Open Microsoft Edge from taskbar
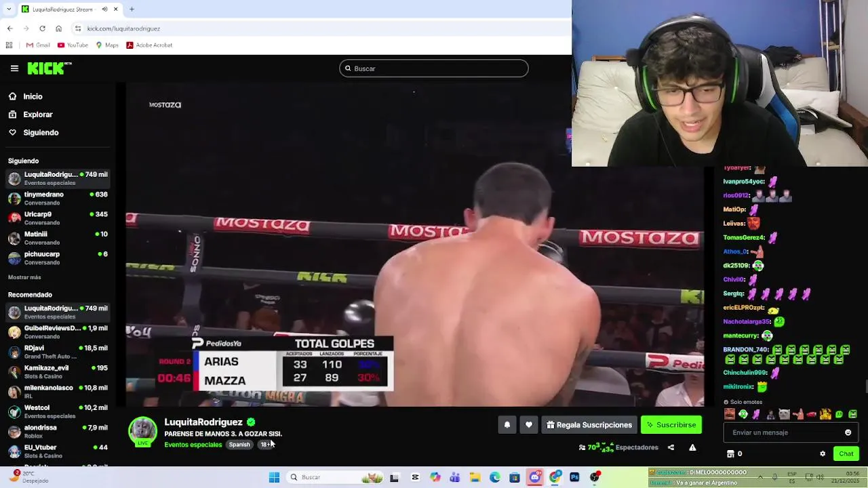Screen dimensions: 868x488 coord(495,477)
